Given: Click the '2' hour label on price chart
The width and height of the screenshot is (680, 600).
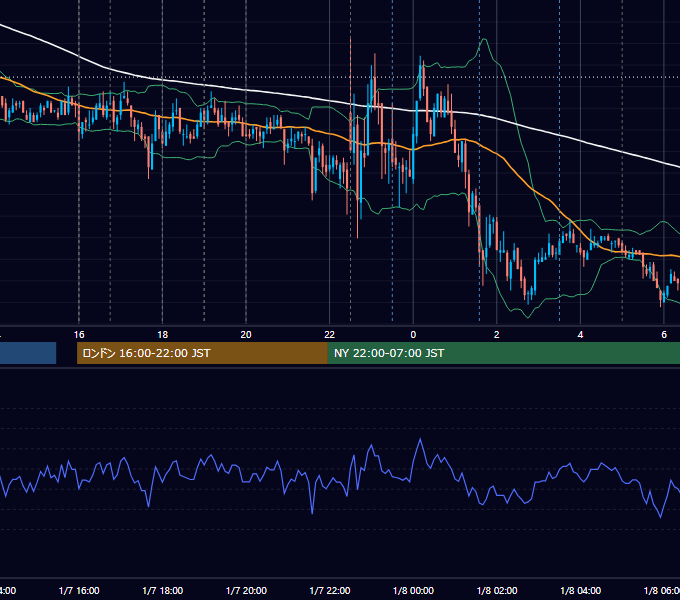Looking at the screenshot, I should [x=497, y=335].
